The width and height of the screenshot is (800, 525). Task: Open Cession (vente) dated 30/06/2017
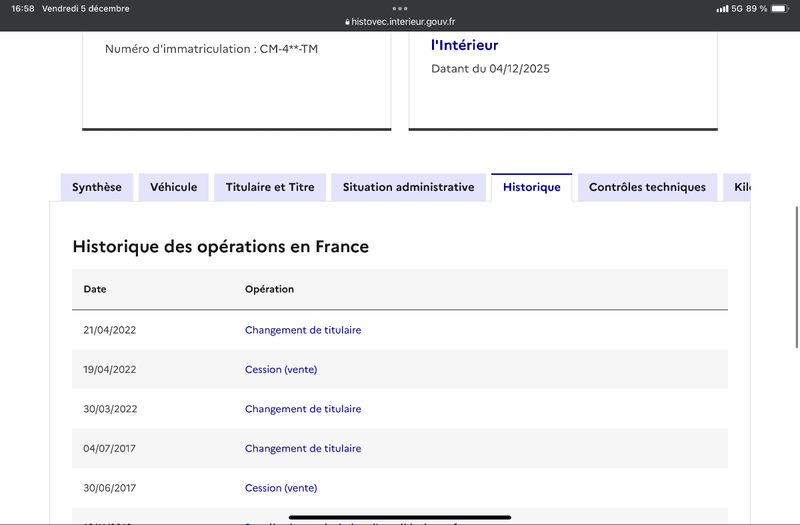point(281,488)
